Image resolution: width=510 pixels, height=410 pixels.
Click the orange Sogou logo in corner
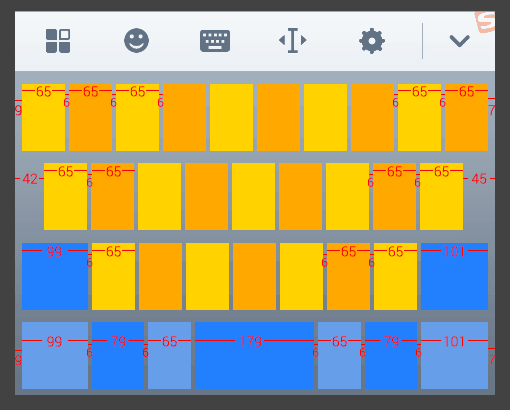pyautogui.click(x=485, y=22)
